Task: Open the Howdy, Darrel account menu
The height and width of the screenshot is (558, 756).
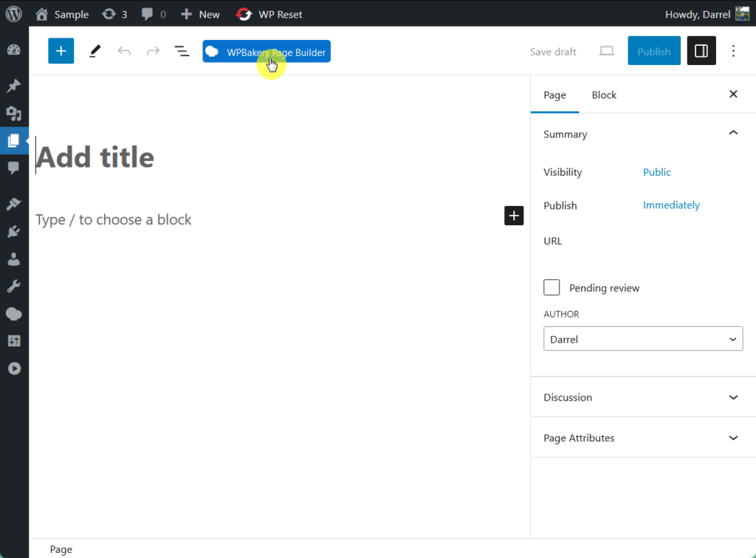Action: pyautogui.click(x=707, y=15)
